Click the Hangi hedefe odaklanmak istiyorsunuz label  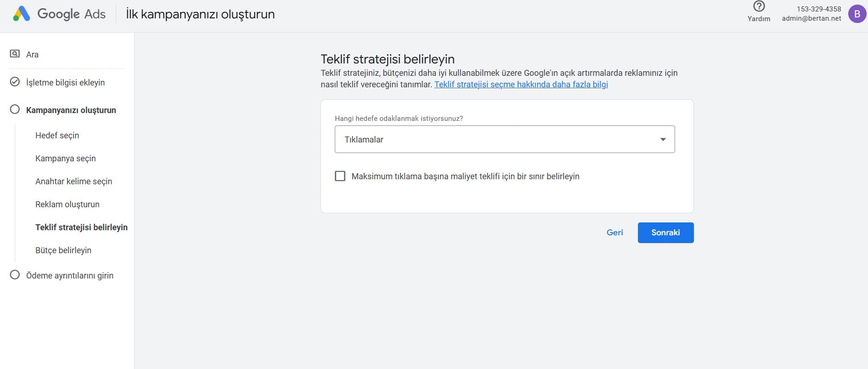click(399, 119)
